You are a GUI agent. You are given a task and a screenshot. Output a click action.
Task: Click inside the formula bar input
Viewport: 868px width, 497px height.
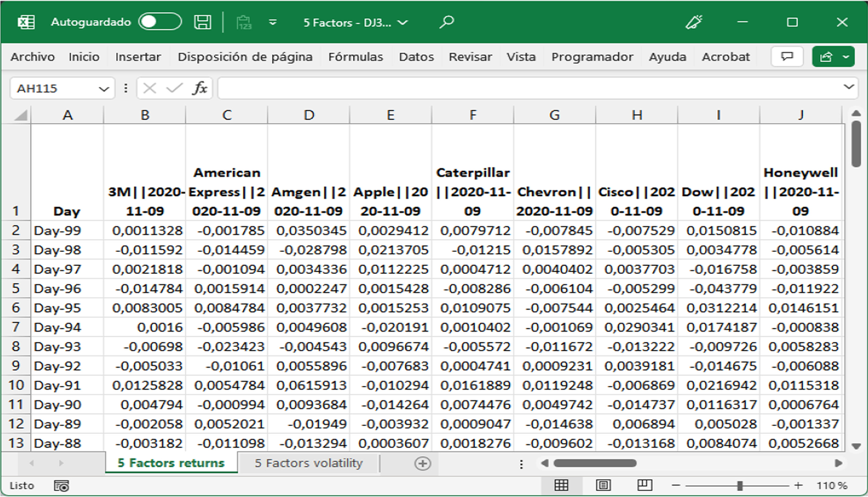pyautogui.click(x=530, y=88)
